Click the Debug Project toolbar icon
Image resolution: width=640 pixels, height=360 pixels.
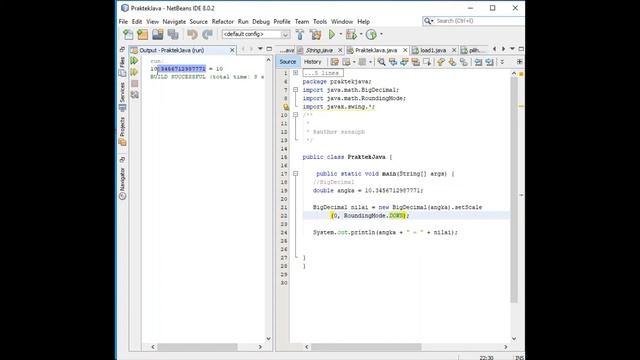(x=351, y=35)
